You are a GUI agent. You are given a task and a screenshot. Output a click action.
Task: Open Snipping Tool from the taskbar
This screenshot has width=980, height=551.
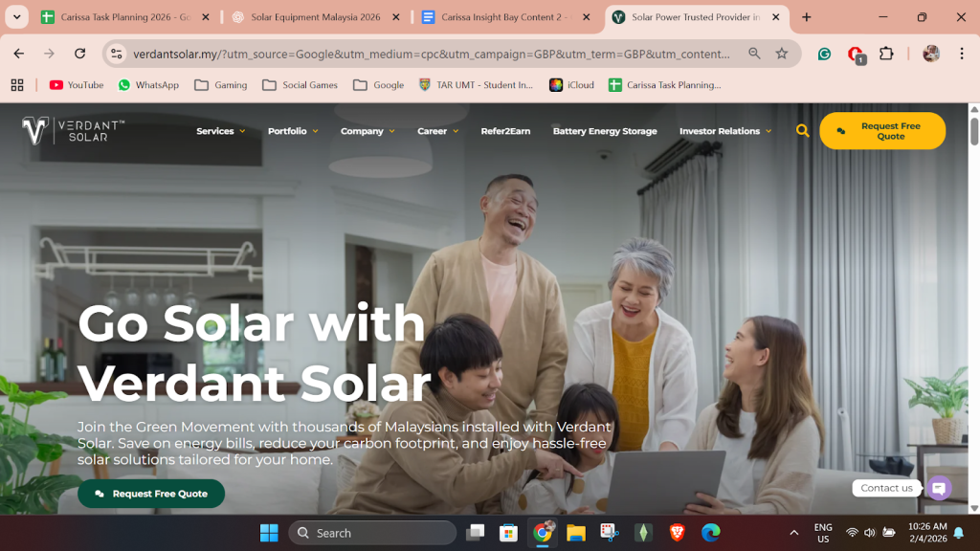pyautogui.click(x=609, y=532)
